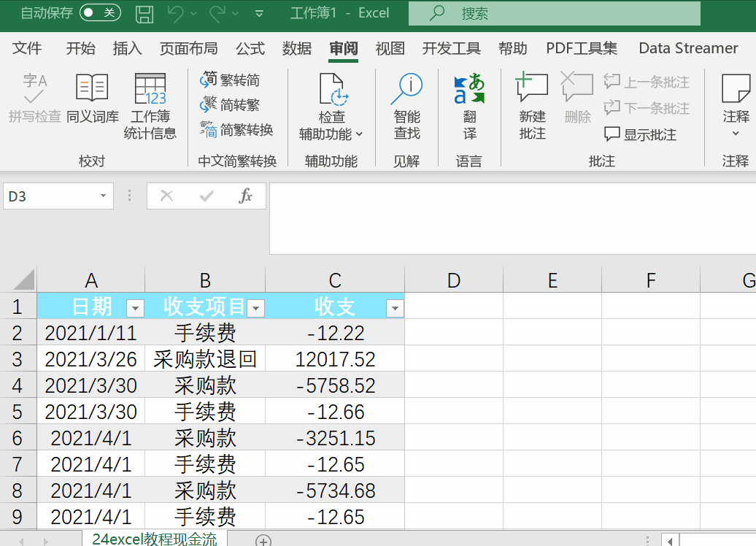The height and width of the screenshot is (546, 756).
Task: Open 简繁转换 conversion dialog
Action: pyautogui.click(x=236, y=130)
